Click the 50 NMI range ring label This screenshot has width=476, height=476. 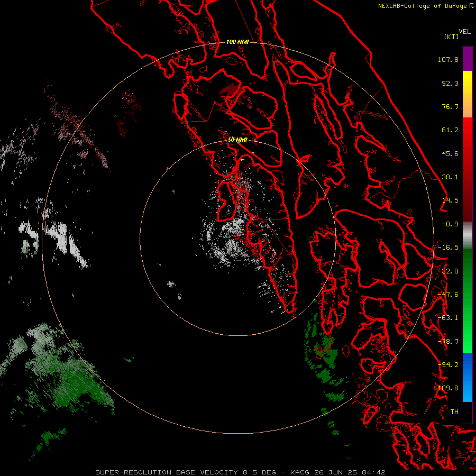click(237, 140)
